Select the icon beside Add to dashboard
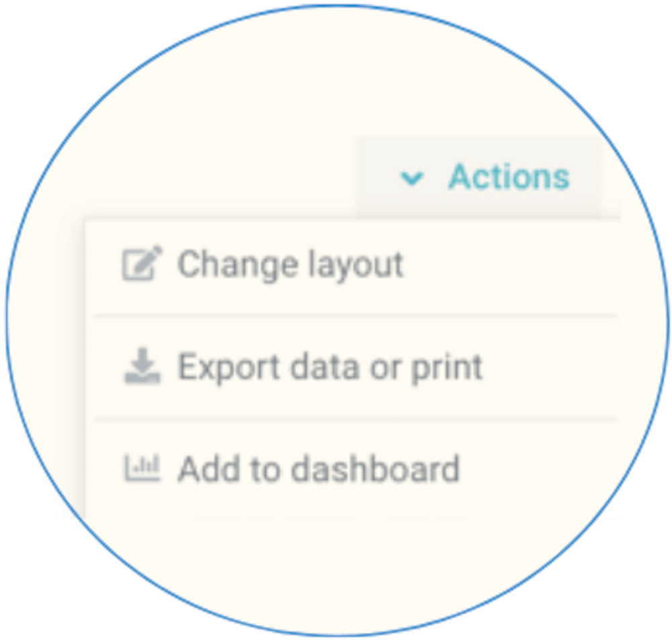672x641 pixels. click(x=142, y=468)
